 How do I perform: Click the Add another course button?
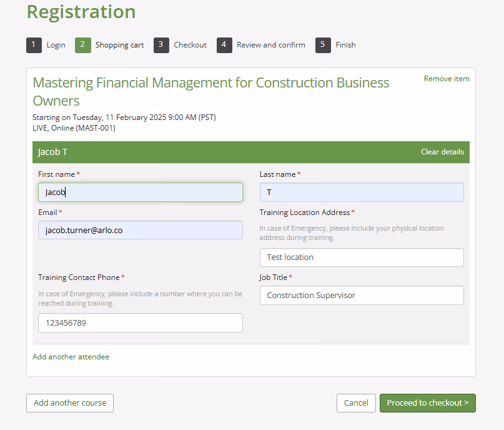click(69, 403)
